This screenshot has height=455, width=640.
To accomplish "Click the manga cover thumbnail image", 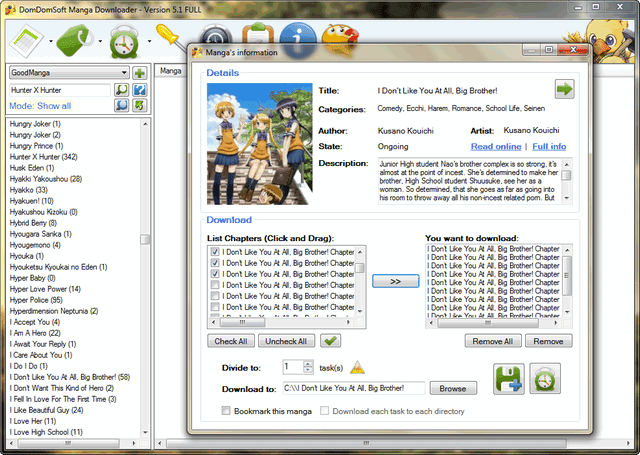I will (x=260, y=144).
